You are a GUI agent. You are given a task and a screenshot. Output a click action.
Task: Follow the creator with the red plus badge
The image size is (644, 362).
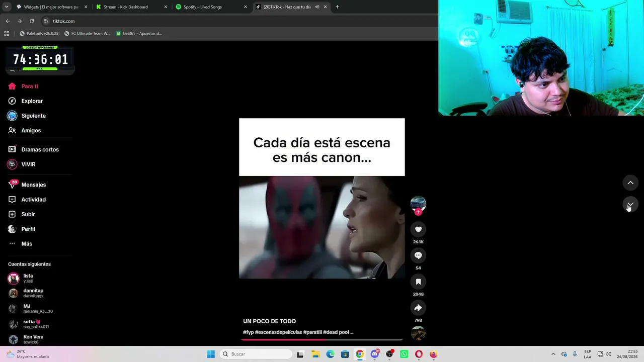pyautogui.click(x=418, y=212)
